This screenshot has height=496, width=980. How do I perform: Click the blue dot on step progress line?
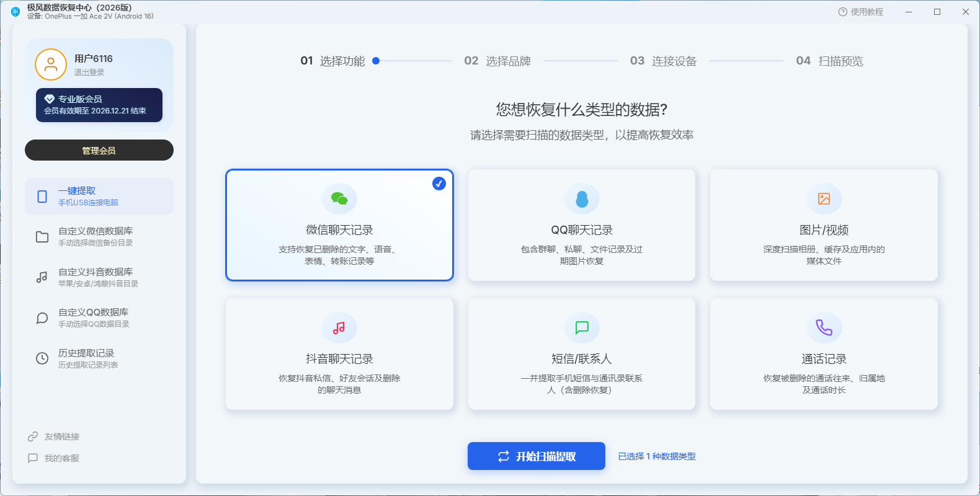point(376,61)
